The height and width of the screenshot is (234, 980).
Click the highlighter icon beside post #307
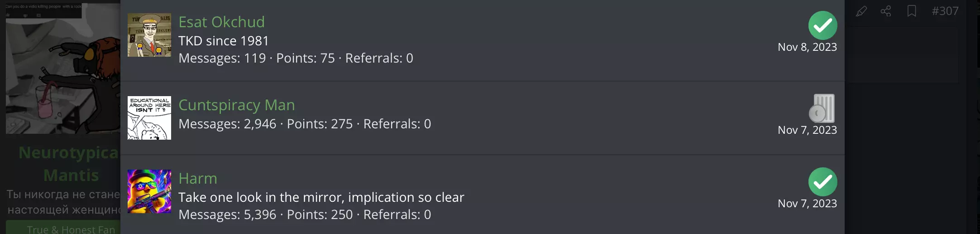tap(861, 11)
